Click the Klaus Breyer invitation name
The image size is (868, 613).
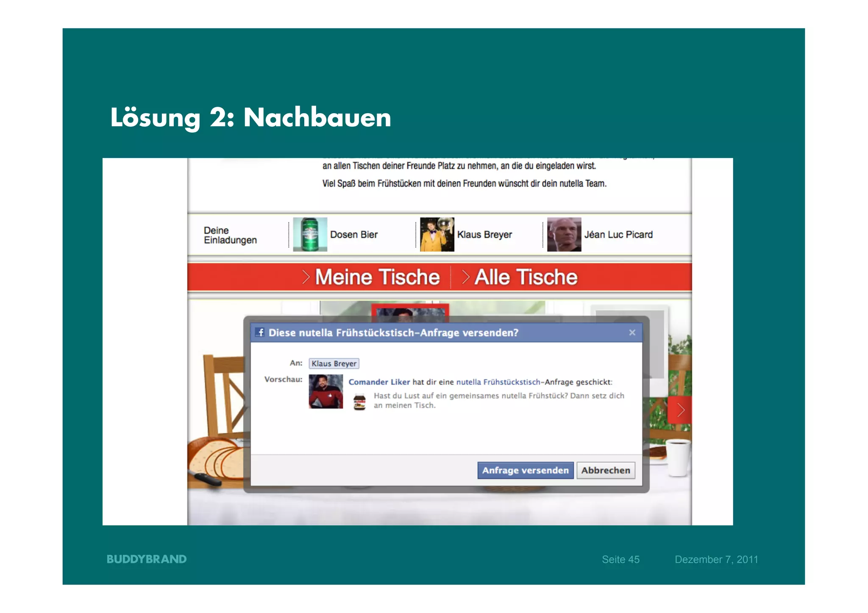(x=484, y=235)
